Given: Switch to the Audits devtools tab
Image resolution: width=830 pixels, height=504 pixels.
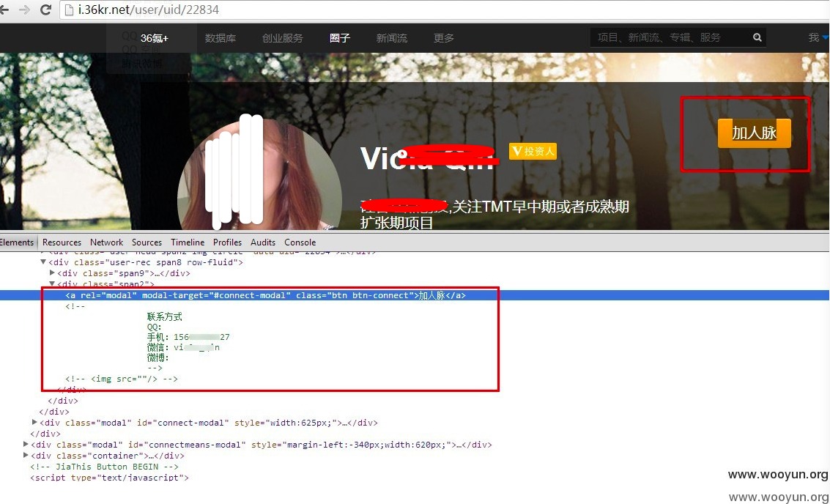Looking at the screenshot, I should (263, 242).
